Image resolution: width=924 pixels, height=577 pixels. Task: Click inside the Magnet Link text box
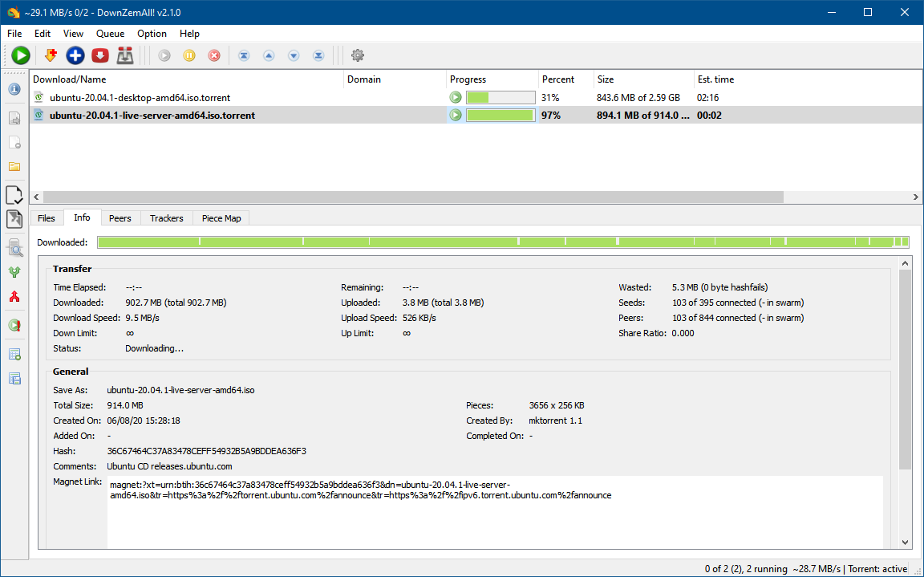(495, 511)
